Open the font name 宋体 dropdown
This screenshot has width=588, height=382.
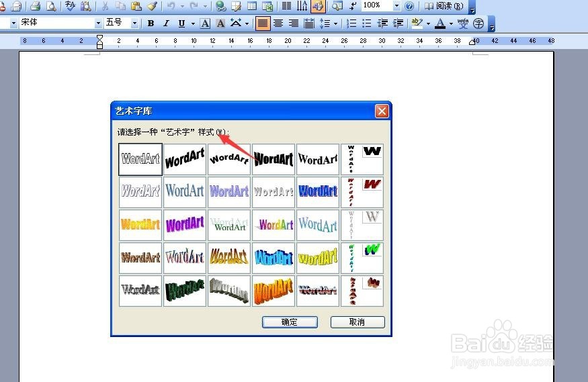(98, 23)
